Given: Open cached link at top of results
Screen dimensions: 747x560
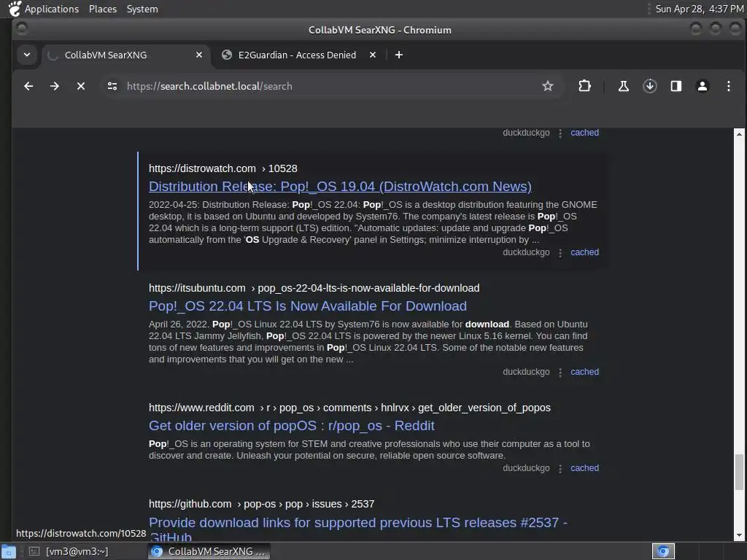Looking at the screenshot, I should click(584, 133).
